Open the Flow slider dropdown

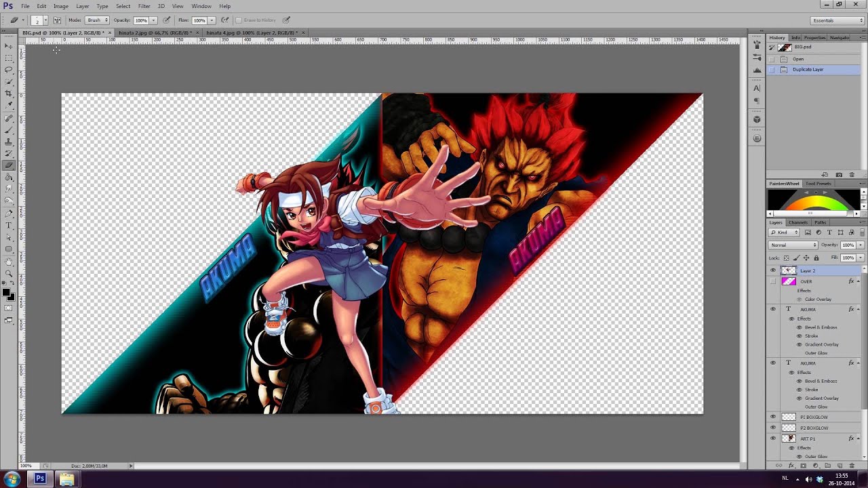[212, 20]
